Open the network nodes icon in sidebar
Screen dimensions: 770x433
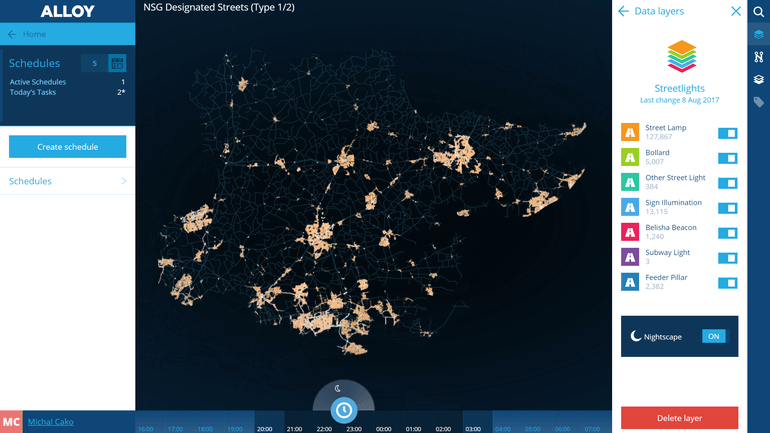759,57
